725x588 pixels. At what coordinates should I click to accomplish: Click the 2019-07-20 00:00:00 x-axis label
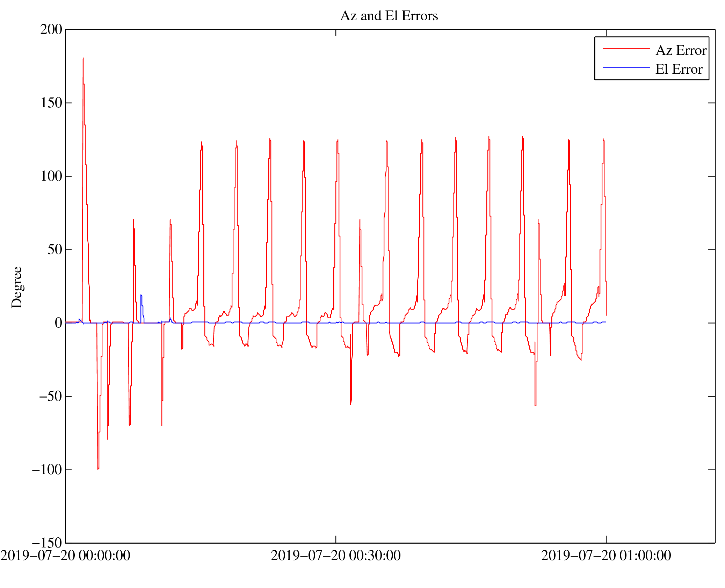pyautogui.click(x=65, y=556)
